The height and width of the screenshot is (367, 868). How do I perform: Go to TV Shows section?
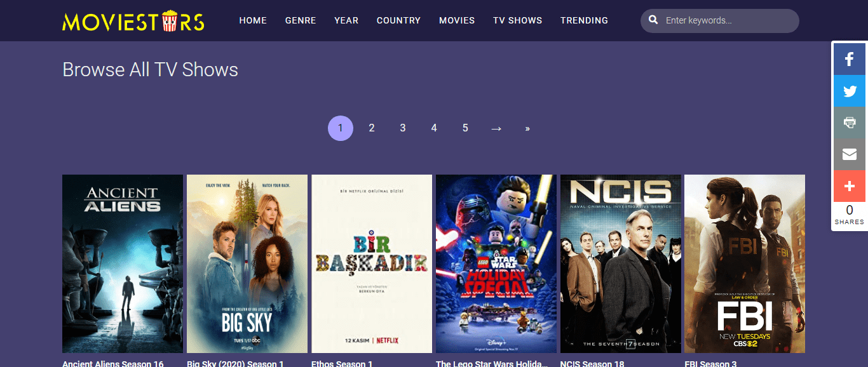coord(518,20)
